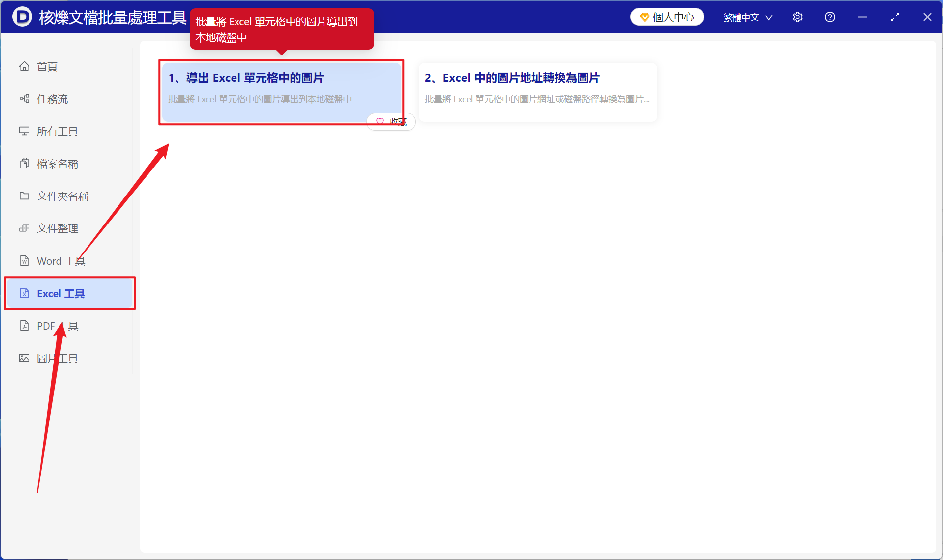Open the 個人中心 button

tap(667, 17)
